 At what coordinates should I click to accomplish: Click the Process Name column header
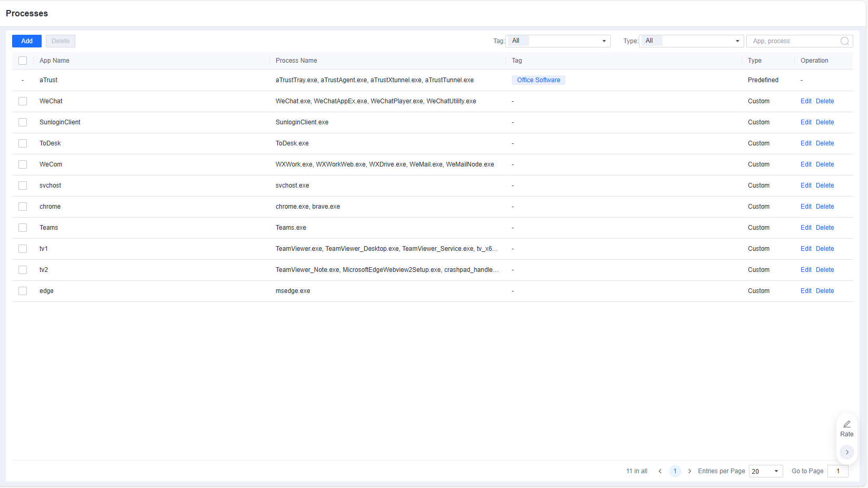(296, 61)
